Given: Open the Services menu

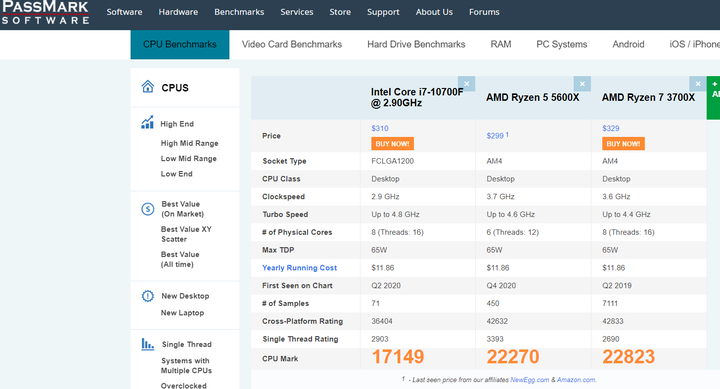Looking at the screenshot, I should click(297, 12).
